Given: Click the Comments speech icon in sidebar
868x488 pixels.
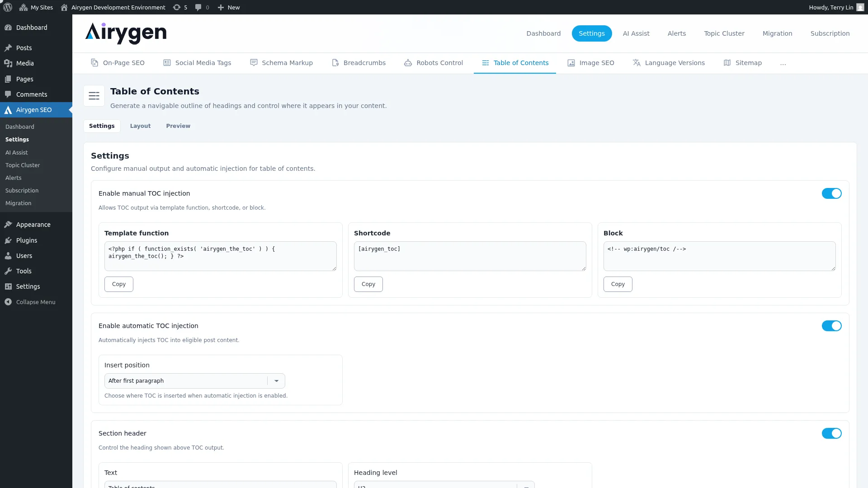Looking at the screenshot, I should pos(8,94).
